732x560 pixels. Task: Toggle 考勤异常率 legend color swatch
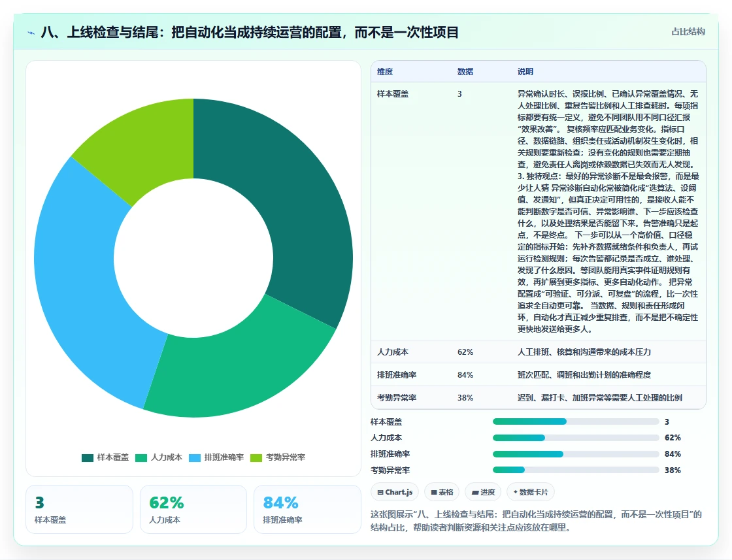256,458
